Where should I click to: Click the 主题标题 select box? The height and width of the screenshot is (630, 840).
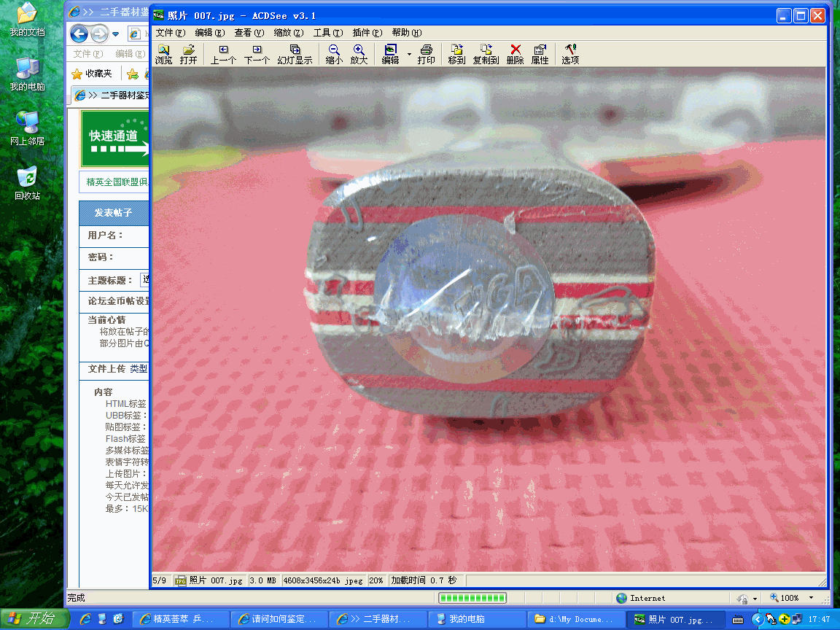[144, 279]
